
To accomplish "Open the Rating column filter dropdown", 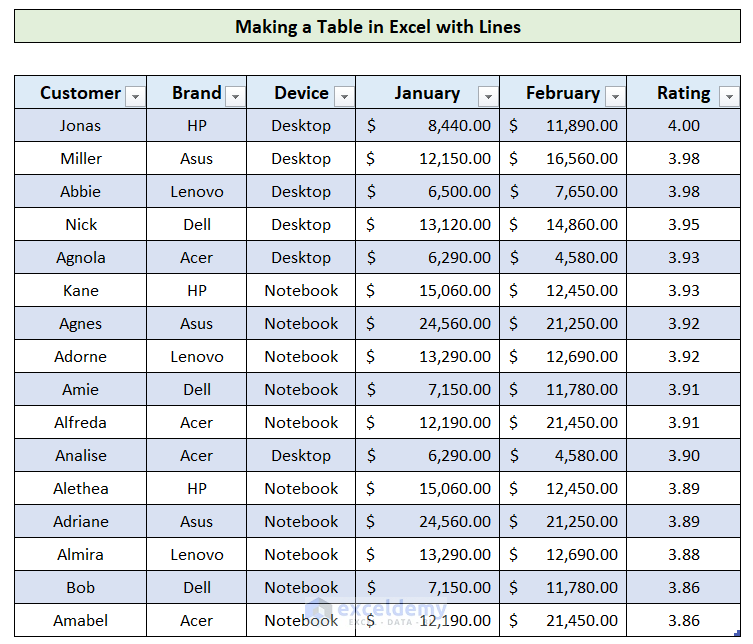I will tap(727, 96).
